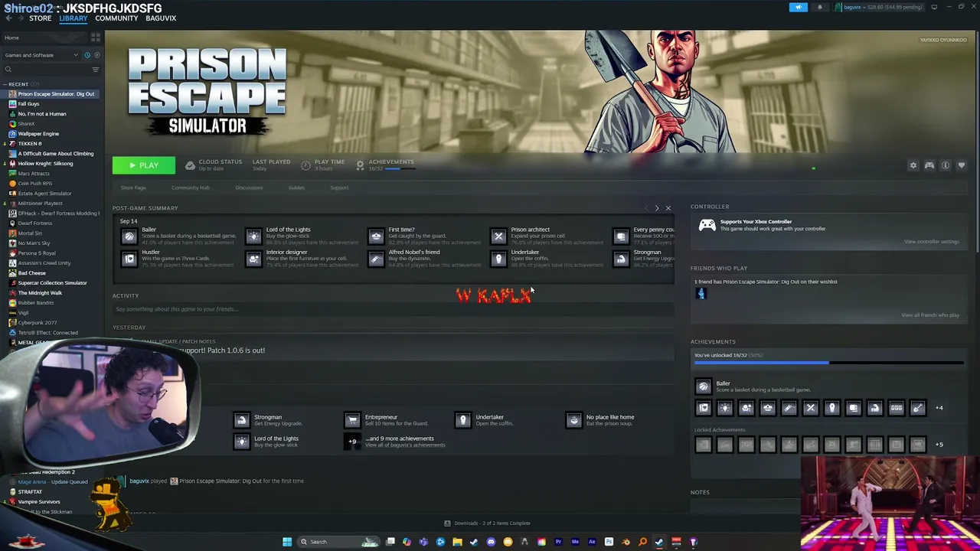Click View controller settings link
This screenshot has height=551, width=980.
click(x=931, y=242)
